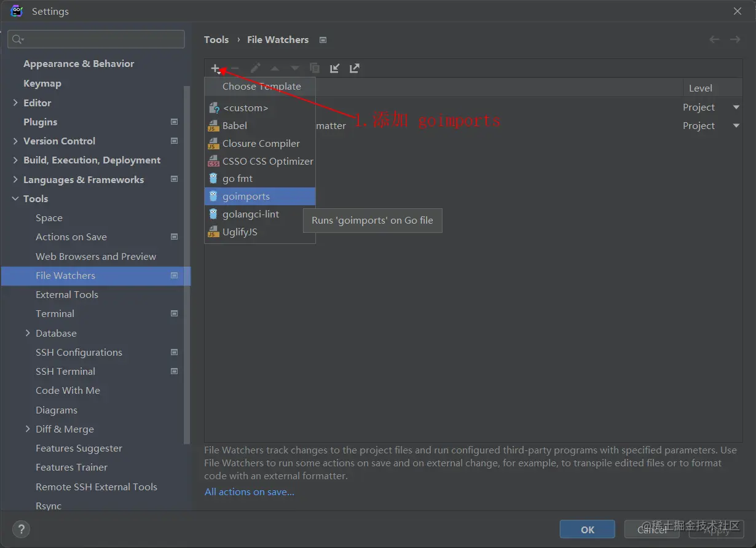This screenshot has width=756, height=548.
Task: Open the Level dropdown in second watcher row
Action: coord(736,126)
